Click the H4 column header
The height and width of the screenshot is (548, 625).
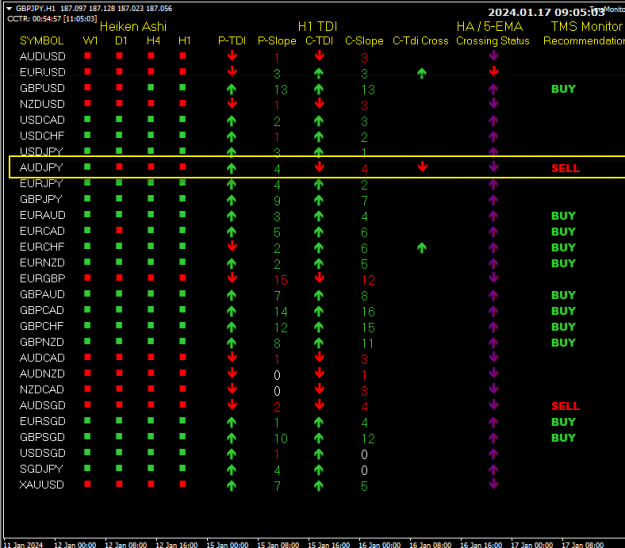(153, 41)
